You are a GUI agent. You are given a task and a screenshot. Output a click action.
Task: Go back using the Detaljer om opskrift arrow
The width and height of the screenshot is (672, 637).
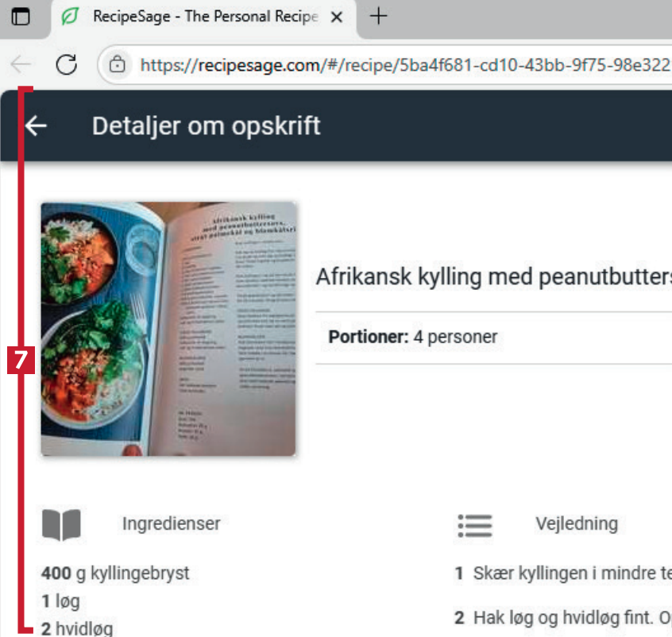(x=36, y=126)
